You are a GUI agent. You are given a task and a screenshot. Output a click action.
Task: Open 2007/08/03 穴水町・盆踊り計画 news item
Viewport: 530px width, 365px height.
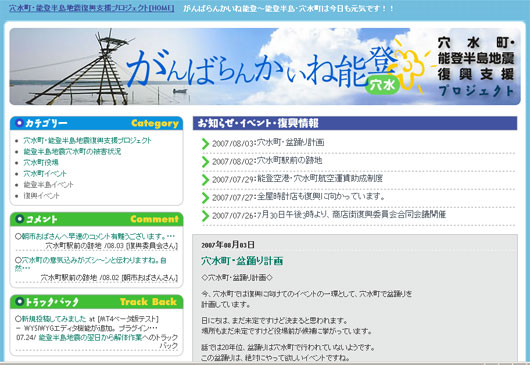[268, 143]
